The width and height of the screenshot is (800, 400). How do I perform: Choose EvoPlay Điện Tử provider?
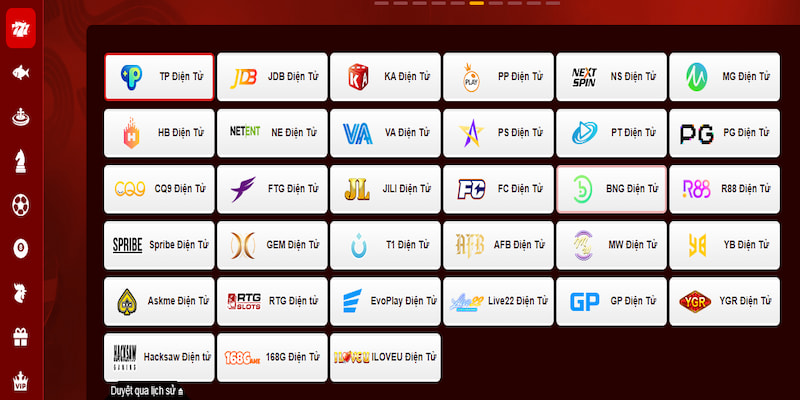tap(385, 301)
